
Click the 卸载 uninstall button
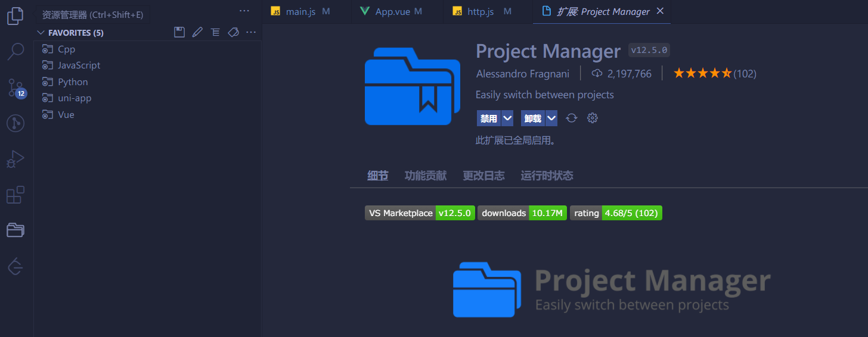(x=533, y=118)
